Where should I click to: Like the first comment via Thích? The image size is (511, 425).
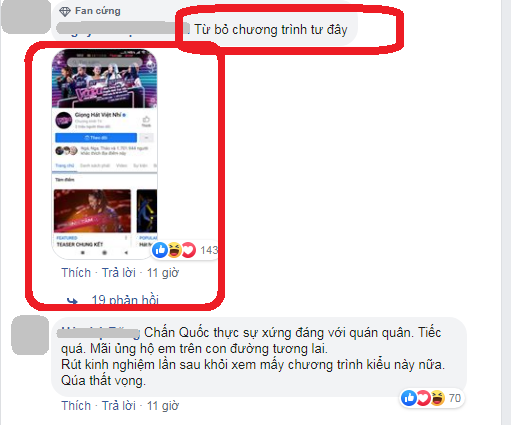coord(76,273)
